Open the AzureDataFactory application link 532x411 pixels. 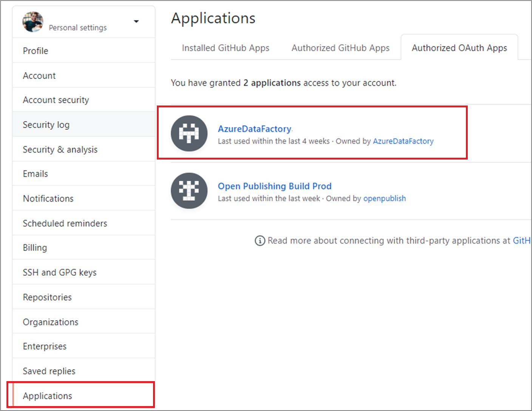pyautogui.click(x=254, y=129)
